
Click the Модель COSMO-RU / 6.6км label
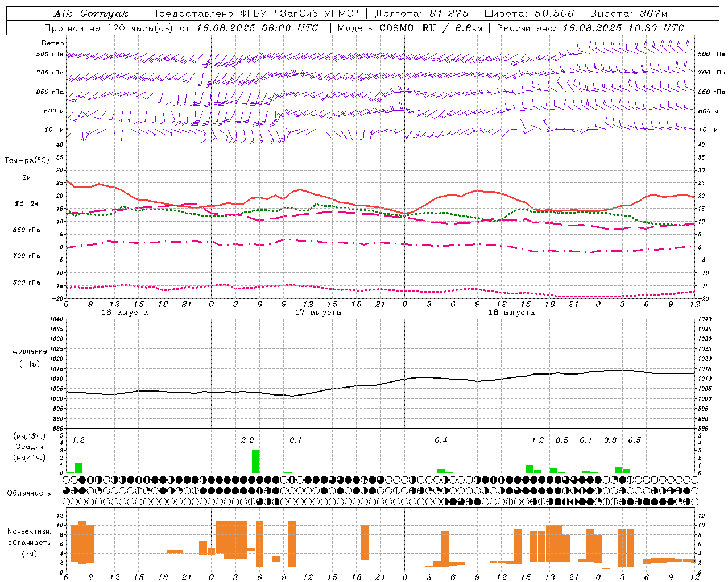410,28
